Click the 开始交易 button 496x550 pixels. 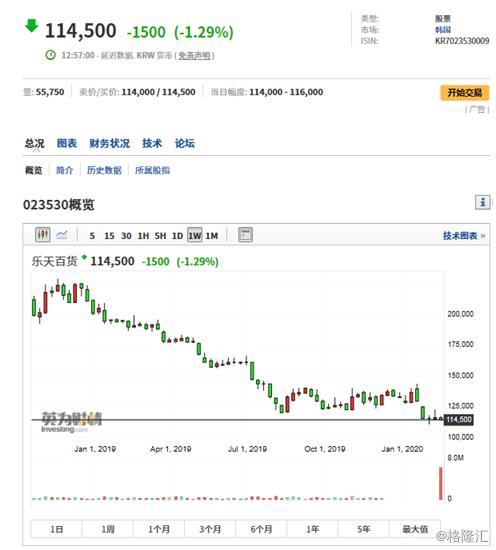(x=465, y=93)
